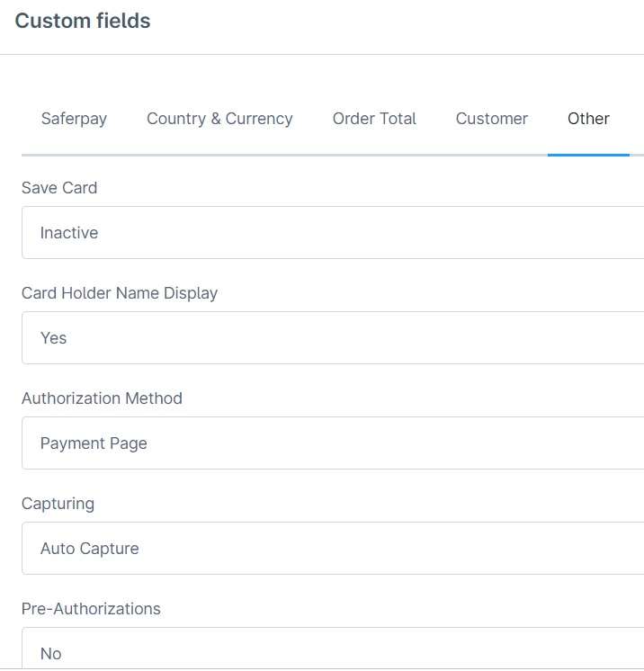Viewport: 644px width, 671px height.
Task: Open the Pre-Authorizations dropdown
Action: [x=333, y=653]
